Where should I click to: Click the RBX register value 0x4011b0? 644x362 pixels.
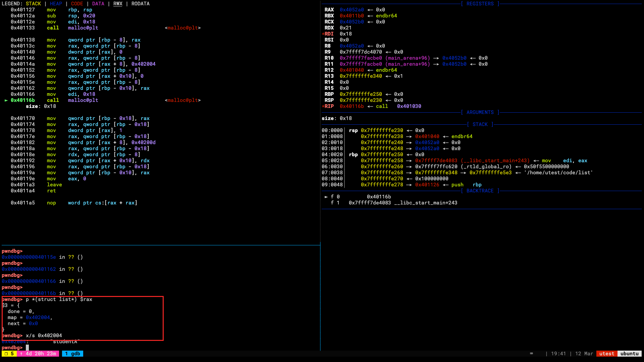(x=352, y=16)
